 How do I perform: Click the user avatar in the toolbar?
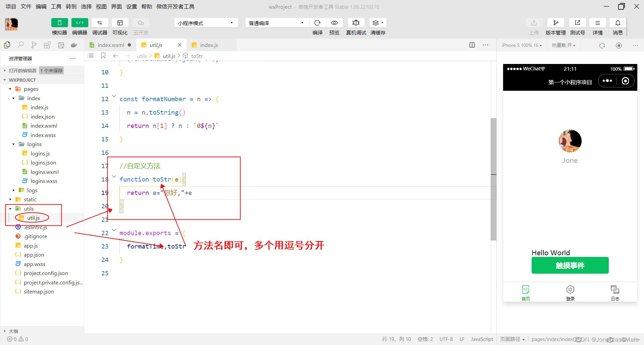click(x=11, y=24)
